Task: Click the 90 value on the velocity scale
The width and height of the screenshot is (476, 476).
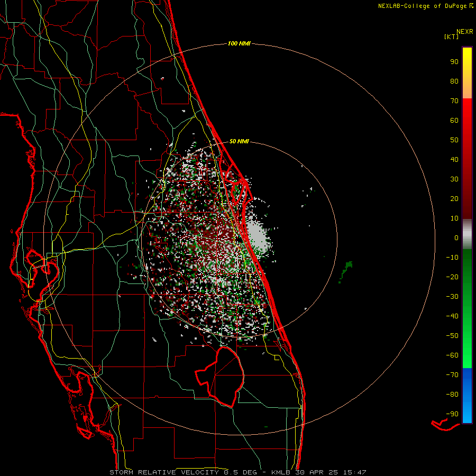Action: pos(454,62)
